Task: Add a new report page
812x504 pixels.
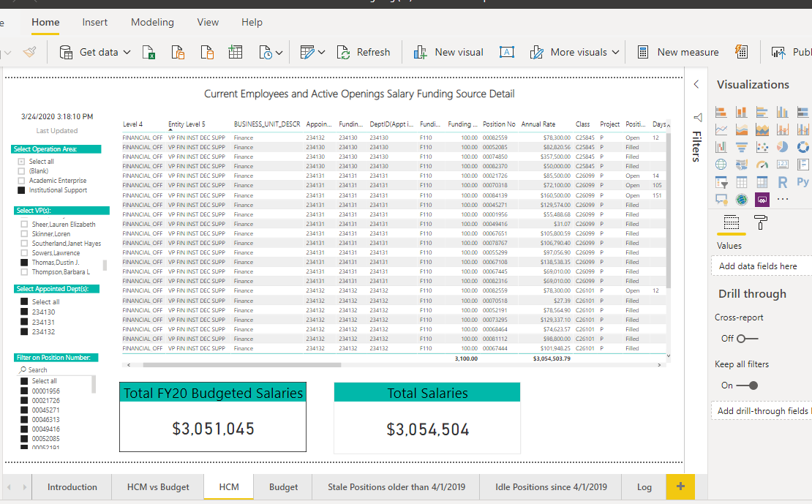Action: pos(680,486)
